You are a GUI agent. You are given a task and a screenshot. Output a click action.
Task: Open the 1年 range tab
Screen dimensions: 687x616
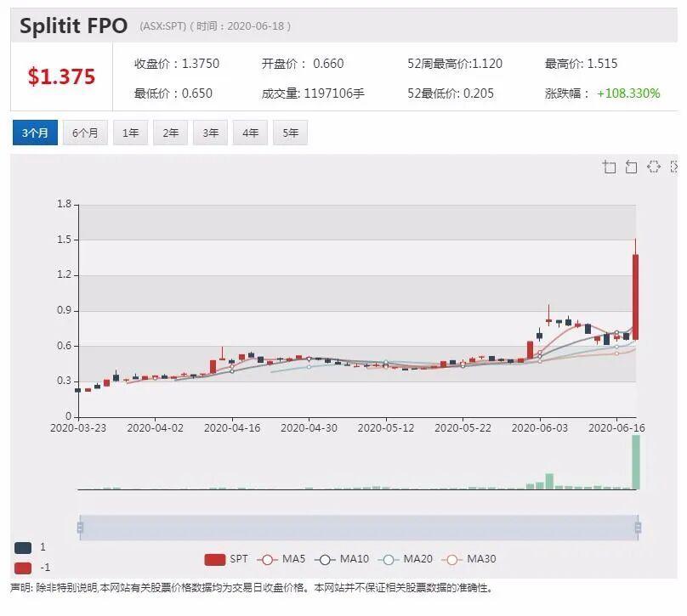[x=131, y=133]
